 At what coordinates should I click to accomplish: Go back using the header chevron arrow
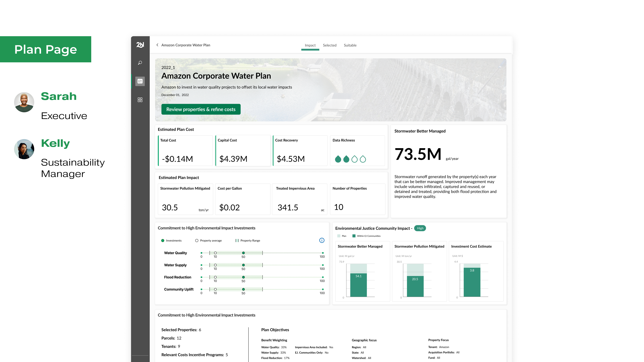pos(157,45)
